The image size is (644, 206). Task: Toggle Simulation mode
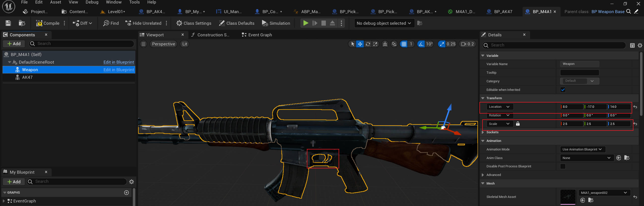pyautogui.click(x=276, y=23)
